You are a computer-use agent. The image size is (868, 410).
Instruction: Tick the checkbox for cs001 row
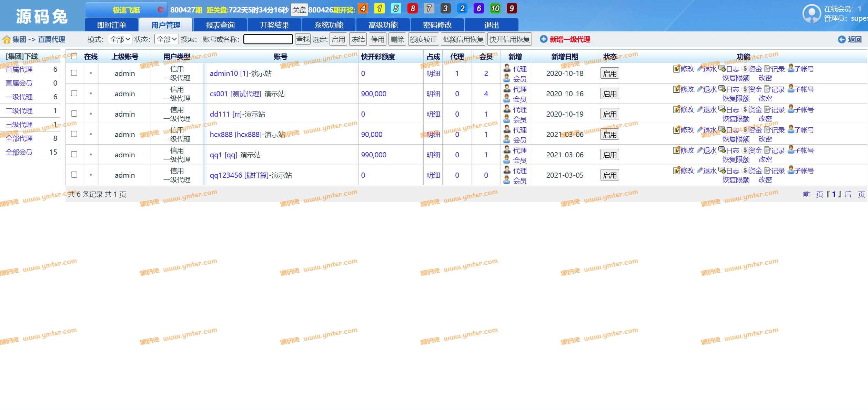[x=74, y=93]
